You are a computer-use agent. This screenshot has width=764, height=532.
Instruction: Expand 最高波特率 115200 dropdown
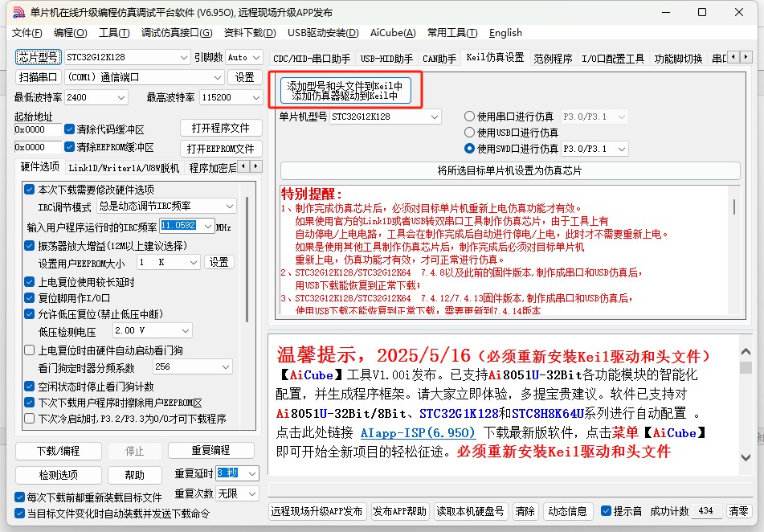tap(256, 97)
